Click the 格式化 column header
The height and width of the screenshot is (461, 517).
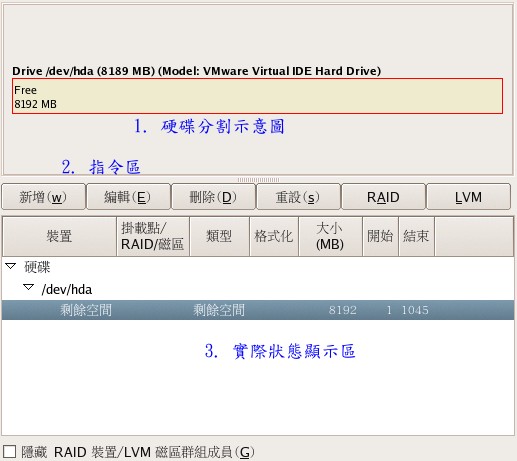coord(274,236)
